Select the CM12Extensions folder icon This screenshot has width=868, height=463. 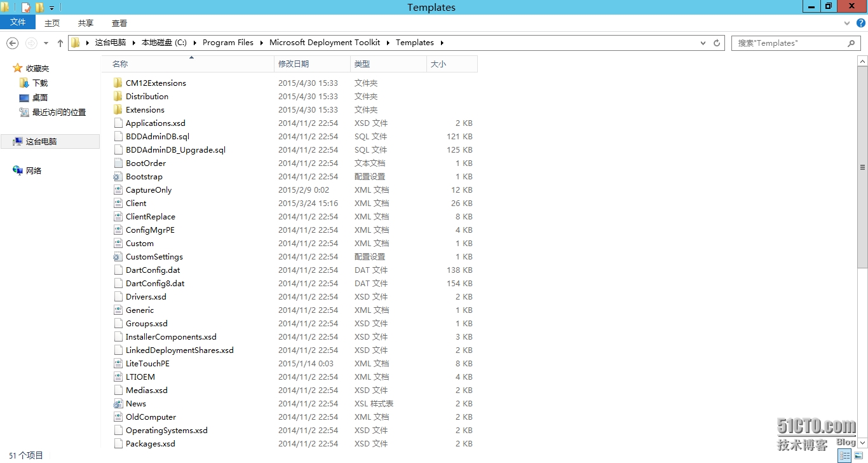[118, 83]
